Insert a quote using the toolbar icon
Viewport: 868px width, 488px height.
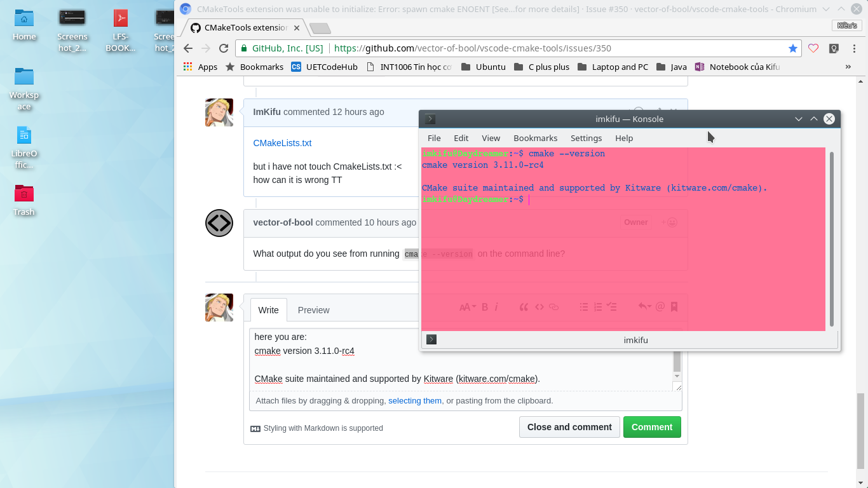524,306
